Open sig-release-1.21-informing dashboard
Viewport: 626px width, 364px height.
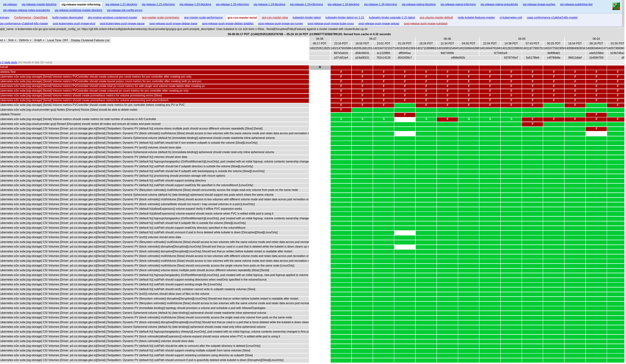point(158,4)
